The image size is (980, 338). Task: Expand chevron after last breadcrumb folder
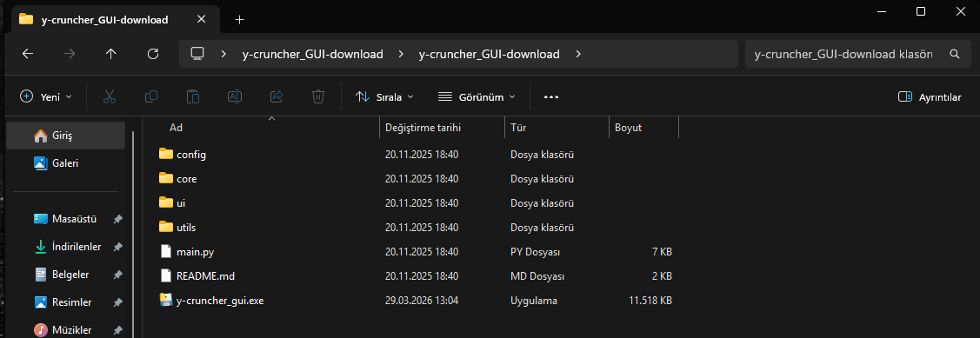(578, 54)
